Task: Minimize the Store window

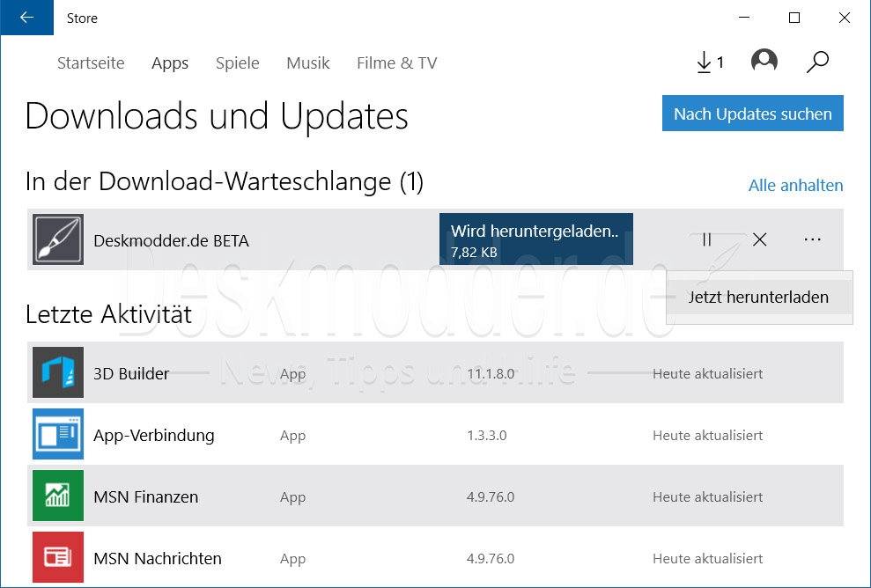Action: pyautogui.click(x=744, y=18)
